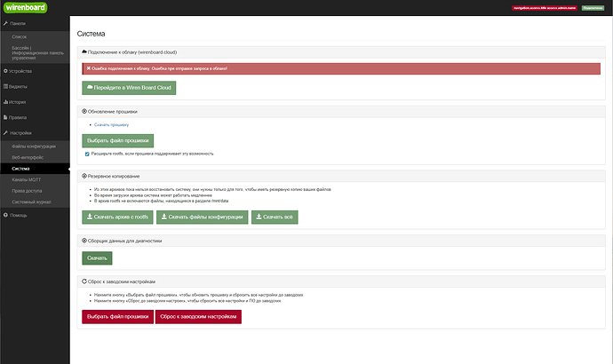Click Сборщик данных для диагностики title text
This screenshot has width=613, height=364.
tap(124, 241)
